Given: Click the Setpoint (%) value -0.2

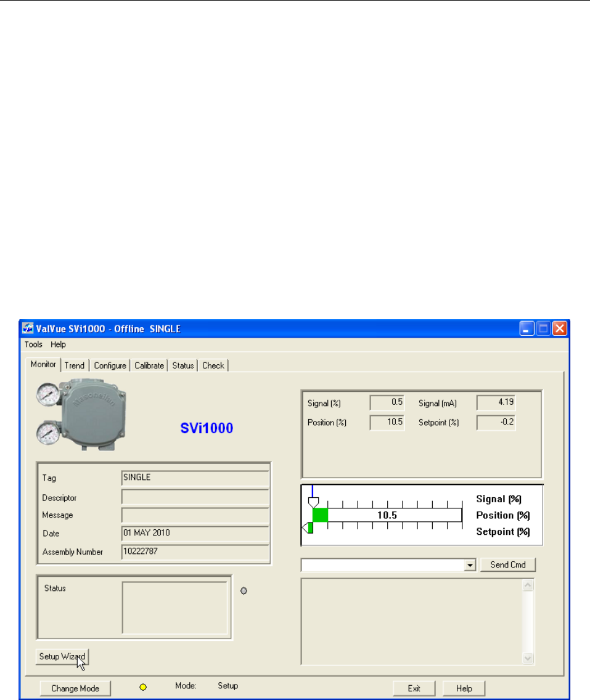Looking at the screenshot, I should [x=496, y=422].
